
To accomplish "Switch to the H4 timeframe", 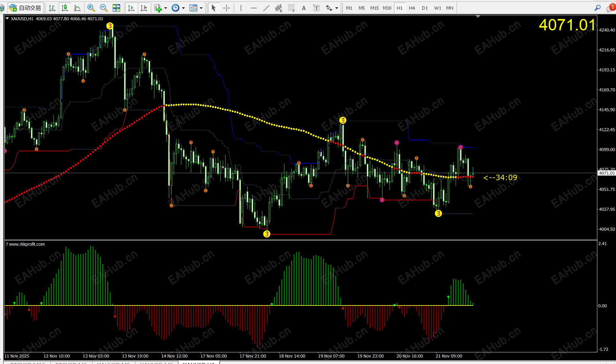I will pos(412,8).
